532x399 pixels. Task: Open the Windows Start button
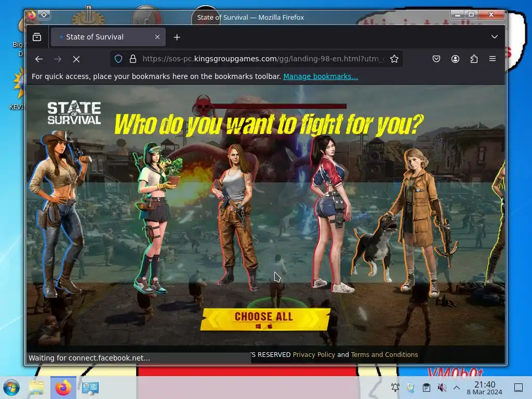[x=11, y=388]
